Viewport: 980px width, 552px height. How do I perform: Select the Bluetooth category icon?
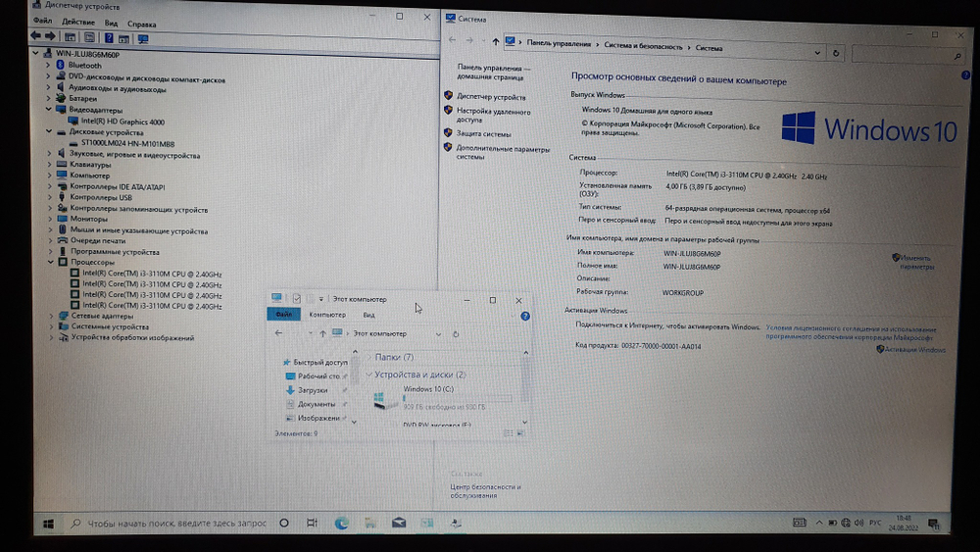(x=61, y=65)
